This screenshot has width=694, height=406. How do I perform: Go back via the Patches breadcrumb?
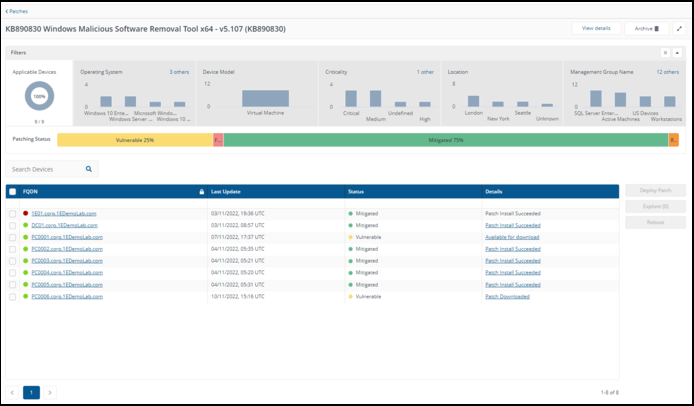17,10
